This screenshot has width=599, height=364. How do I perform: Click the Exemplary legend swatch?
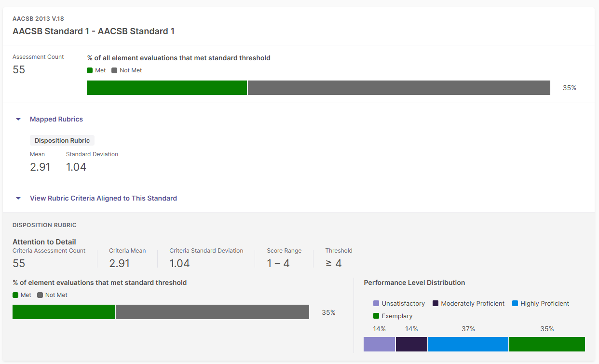click(376, 316)
